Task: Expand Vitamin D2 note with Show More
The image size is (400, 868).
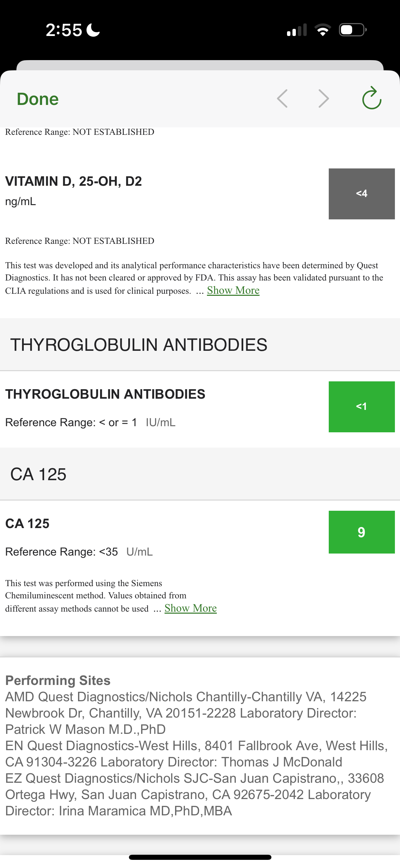Action: [233, 290]
